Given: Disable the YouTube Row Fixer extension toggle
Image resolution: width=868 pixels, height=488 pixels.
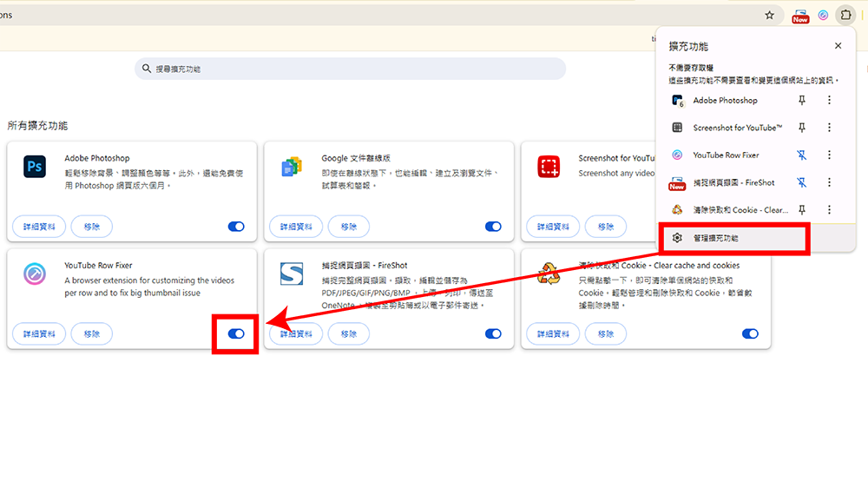Looking at the screenshot, I should point(236,334).
